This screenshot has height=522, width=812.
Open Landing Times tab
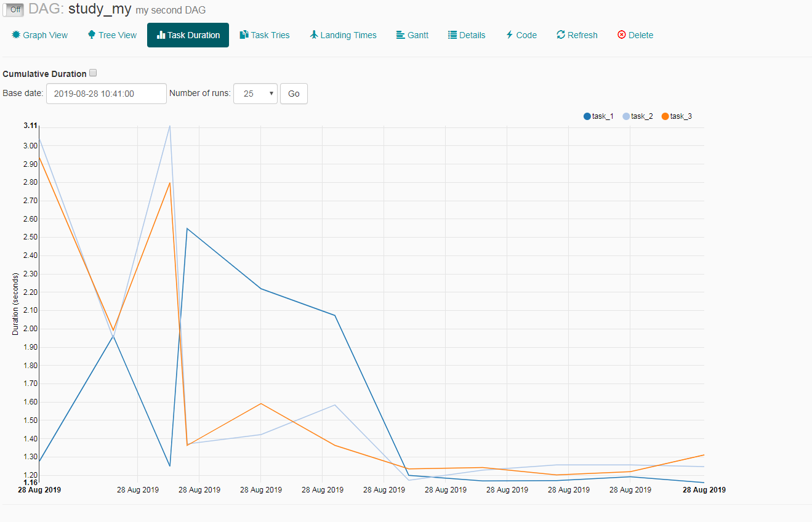343,35
